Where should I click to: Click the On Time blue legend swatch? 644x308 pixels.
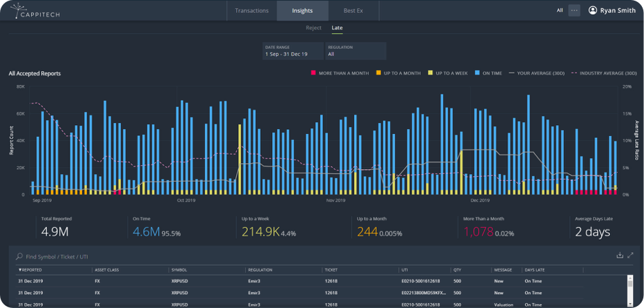click(x=477, y=73)
